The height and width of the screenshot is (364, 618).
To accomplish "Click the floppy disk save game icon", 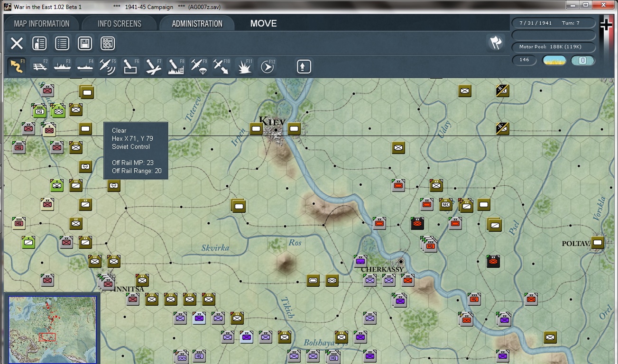I will 85,44.
